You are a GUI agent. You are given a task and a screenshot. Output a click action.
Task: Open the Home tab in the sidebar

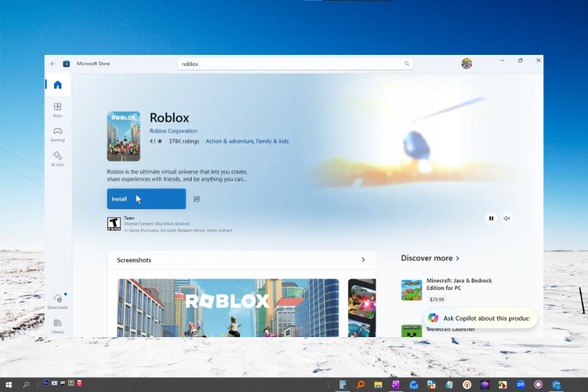point(57,85)
